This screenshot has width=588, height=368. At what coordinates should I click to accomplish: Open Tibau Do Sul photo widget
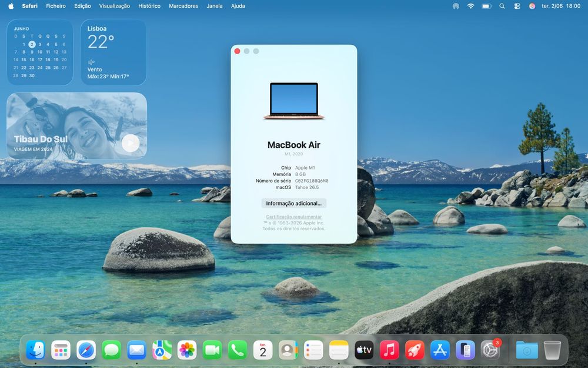[77, 126]
